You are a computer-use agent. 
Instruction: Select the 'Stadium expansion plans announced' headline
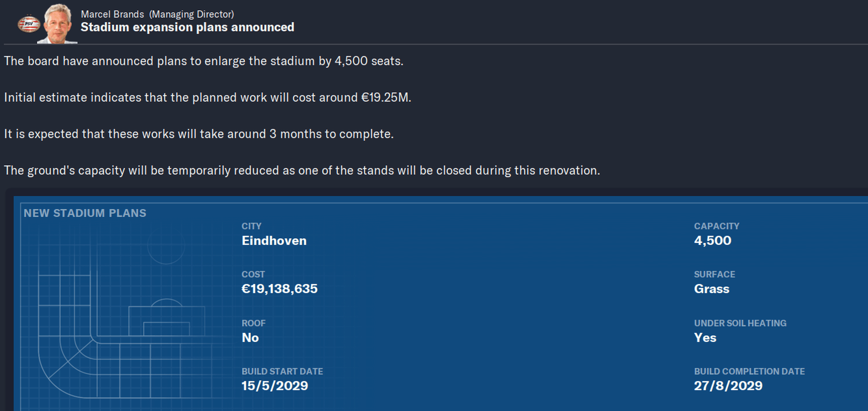[187, 27]
